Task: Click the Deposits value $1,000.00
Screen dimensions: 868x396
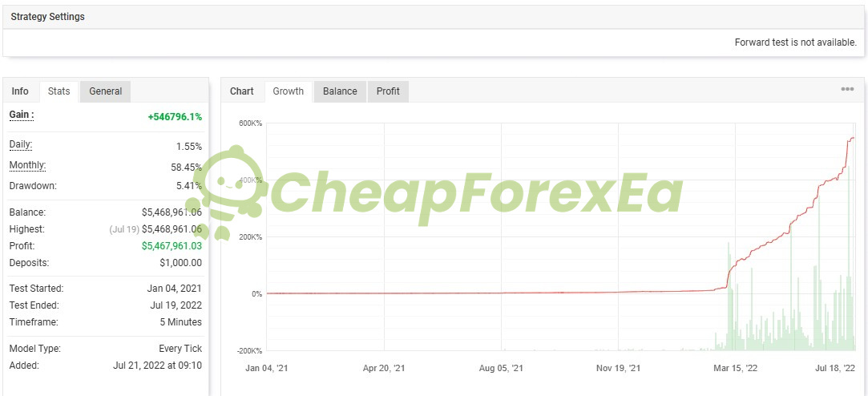Action: point(181,262)
